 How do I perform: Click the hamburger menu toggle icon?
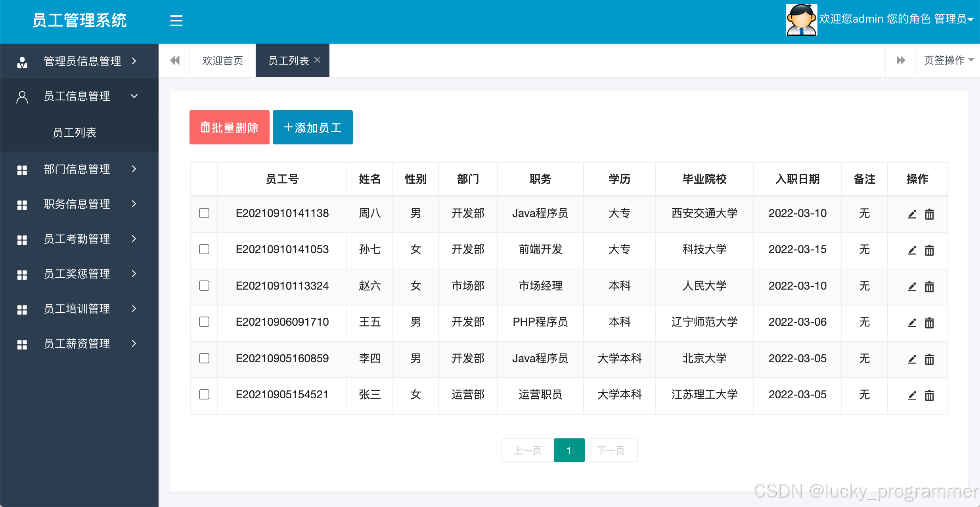[176, 21]
